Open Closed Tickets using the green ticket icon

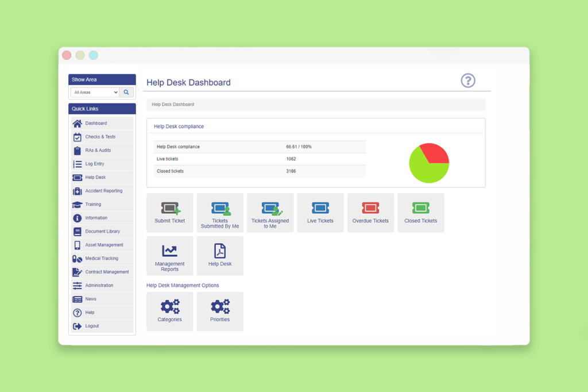tap(421, 208)
